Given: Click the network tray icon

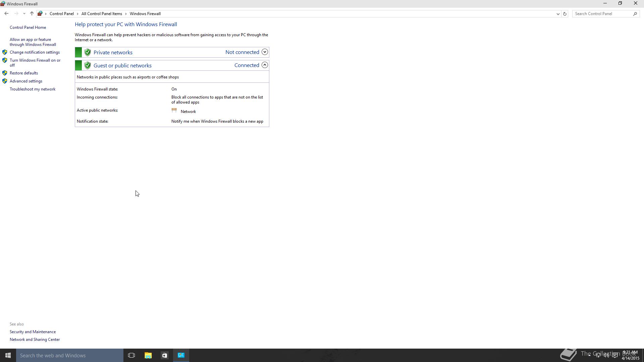Looking at the screenshot, I should [x=598, y=355].
